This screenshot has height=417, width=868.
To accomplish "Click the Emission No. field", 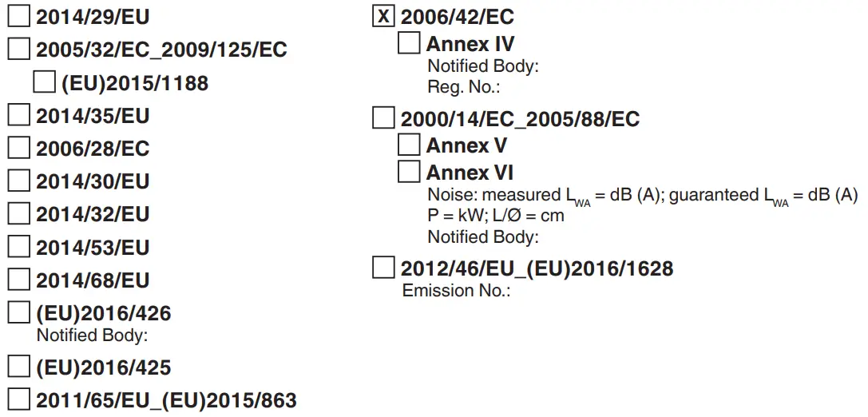I will click(559, 291).
